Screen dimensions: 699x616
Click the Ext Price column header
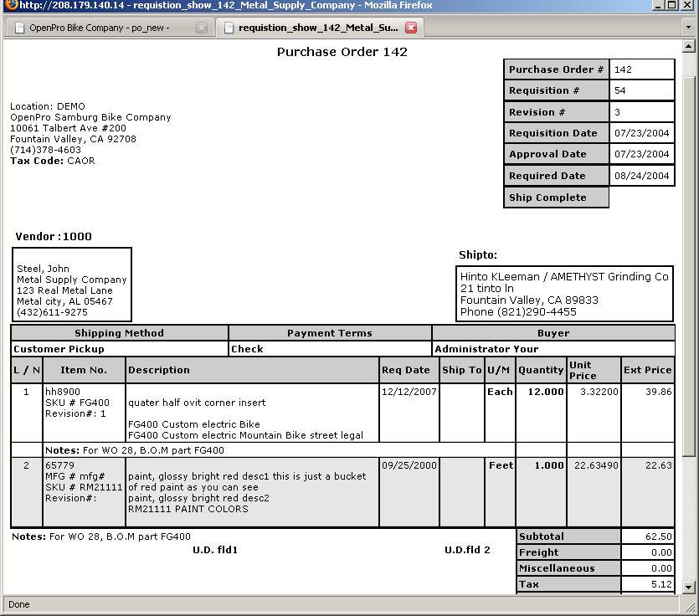tap(647, 370)
